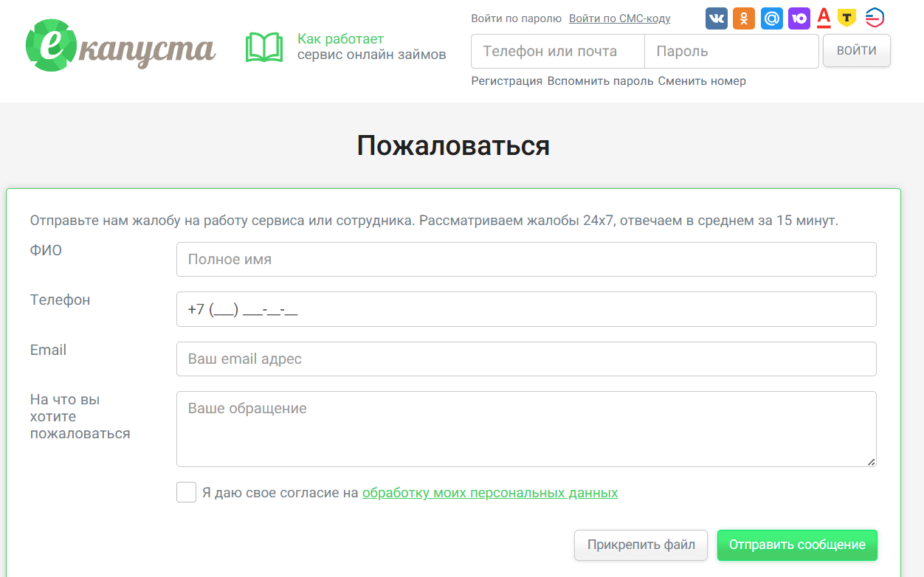The height and width of the screenshot is (577, 924).
Task: Click the 'Прикрепить файл' button
Action: tap(640, 545)
